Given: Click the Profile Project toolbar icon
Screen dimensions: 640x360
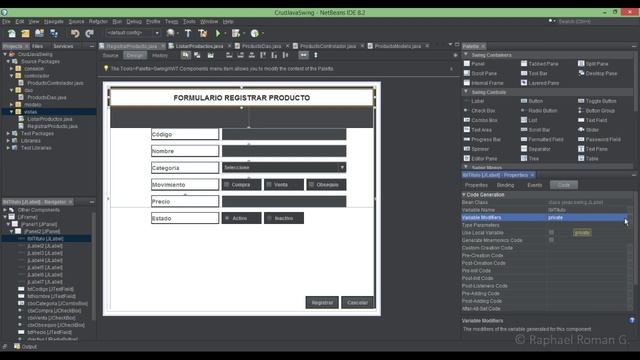Looking at the screenshot, I should pos(254,33).
